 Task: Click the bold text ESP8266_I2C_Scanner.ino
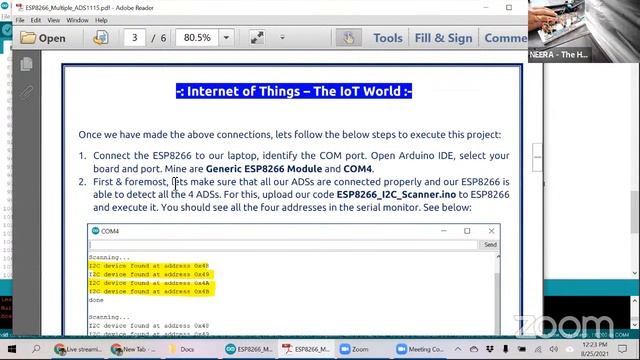point(396,194)
